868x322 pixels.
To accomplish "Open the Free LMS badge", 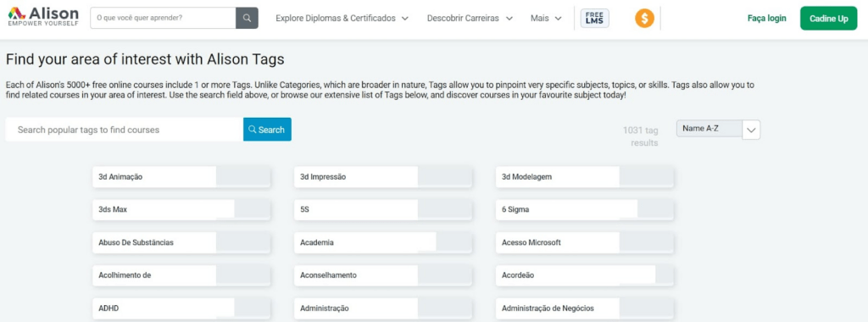I will click(x=594, y=19).
